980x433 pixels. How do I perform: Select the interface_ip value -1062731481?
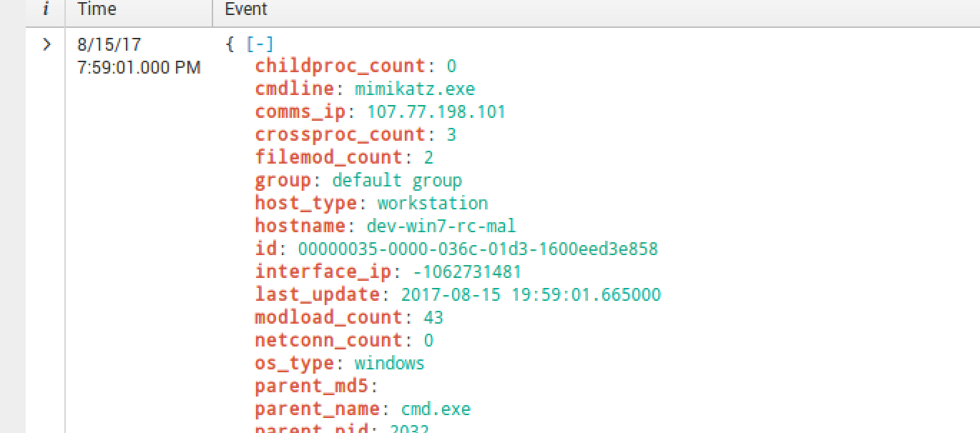[467, 272]
